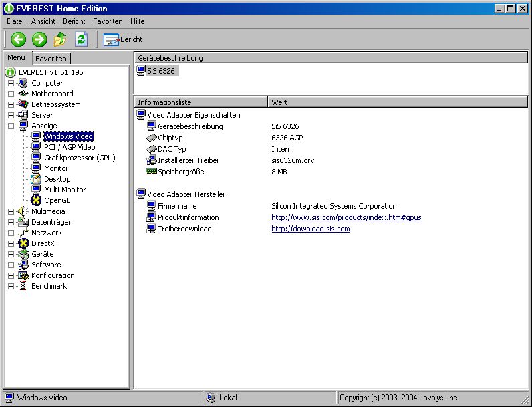Click the Server icon in tree

[x=23, y=115]
